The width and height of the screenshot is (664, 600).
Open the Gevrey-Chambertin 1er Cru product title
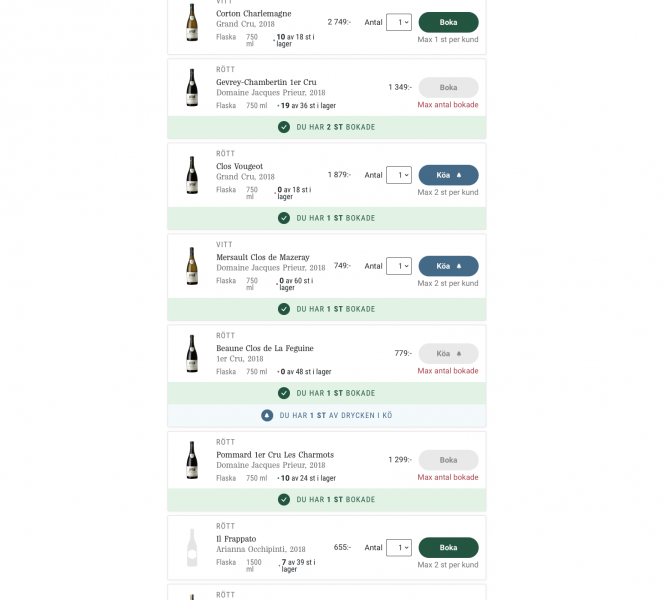point(266,82)
